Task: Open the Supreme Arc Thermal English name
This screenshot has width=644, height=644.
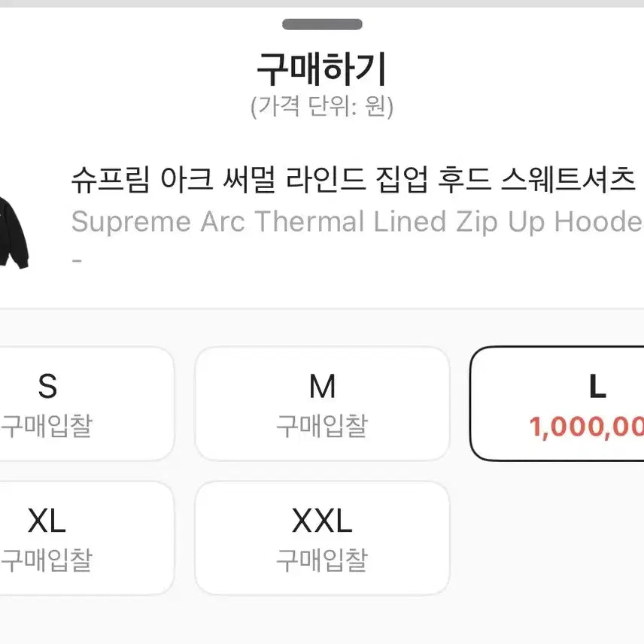Action: coord(354,222)
